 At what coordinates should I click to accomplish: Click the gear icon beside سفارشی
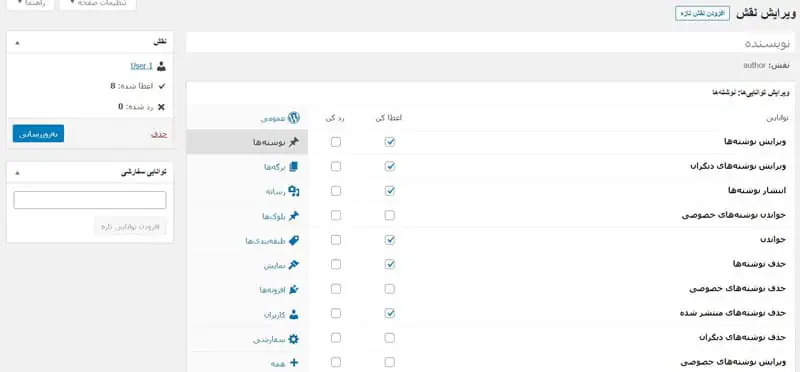(x=293, y=339)
